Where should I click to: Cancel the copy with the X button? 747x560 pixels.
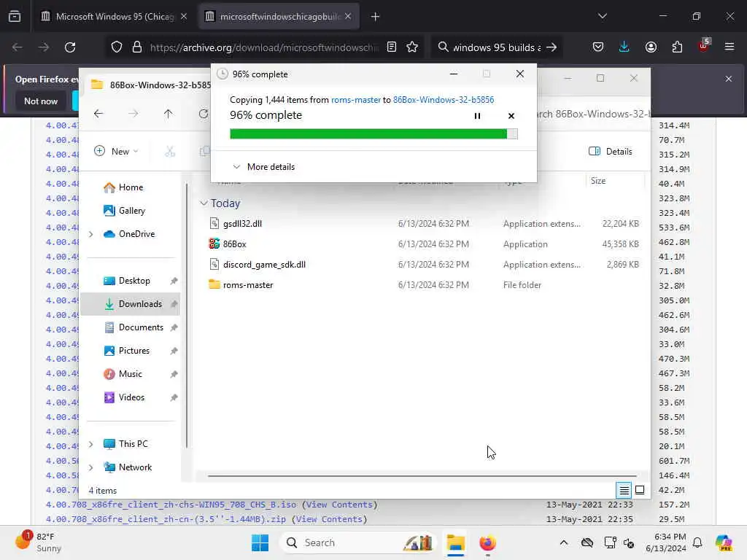click(x=511, y=116)
